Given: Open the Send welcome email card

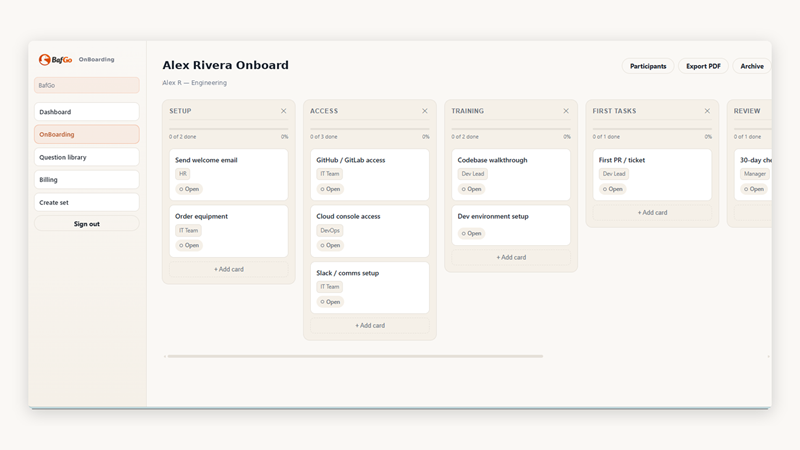Looking at the screenshot, I should pos(229,174).
